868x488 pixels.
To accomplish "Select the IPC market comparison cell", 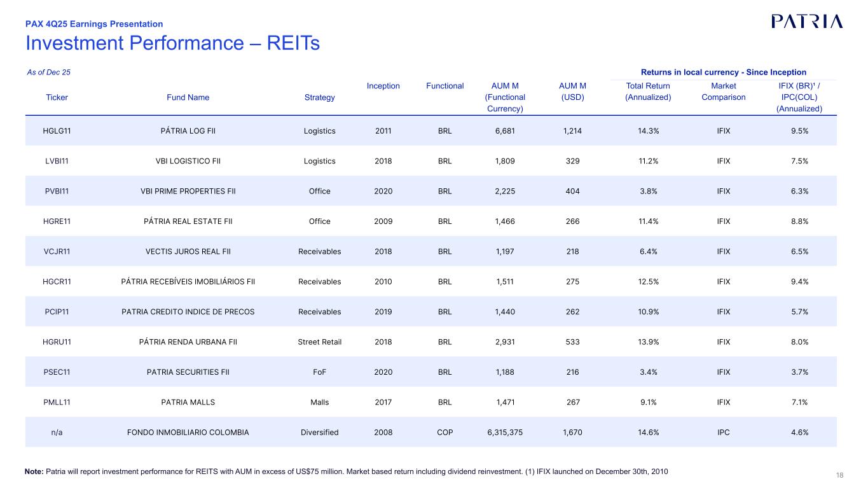I will [x=723, y=433].
